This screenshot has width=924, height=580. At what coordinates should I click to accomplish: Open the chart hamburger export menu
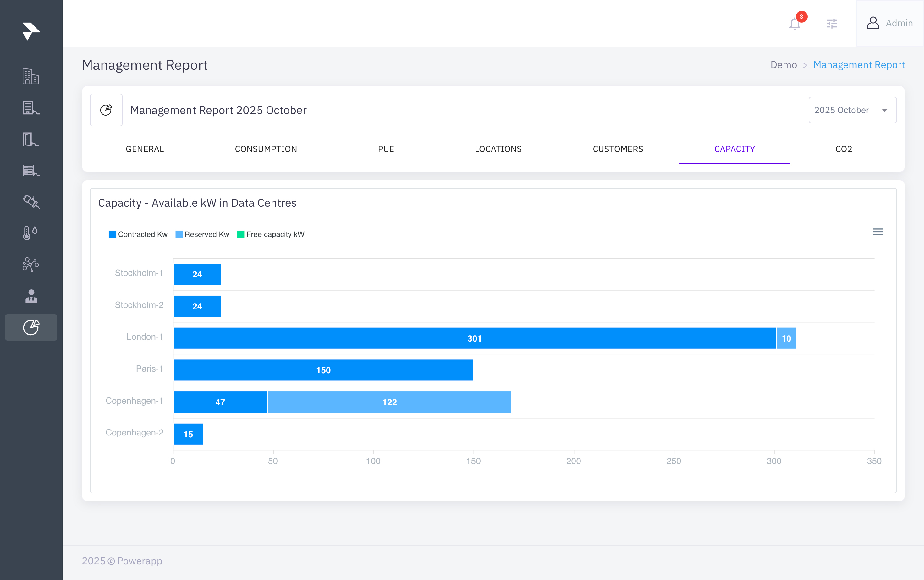pos(877,232)
